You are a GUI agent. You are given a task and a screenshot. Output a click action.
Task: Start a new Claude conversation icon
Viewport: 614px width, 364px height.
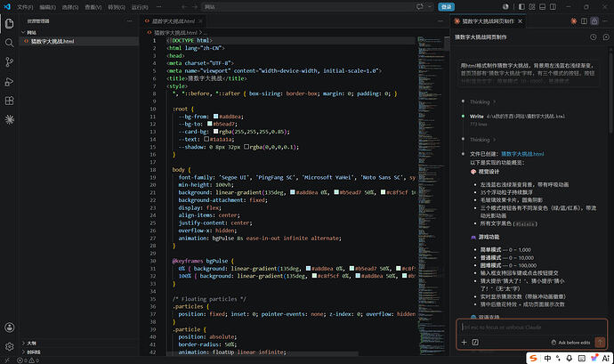606,37
